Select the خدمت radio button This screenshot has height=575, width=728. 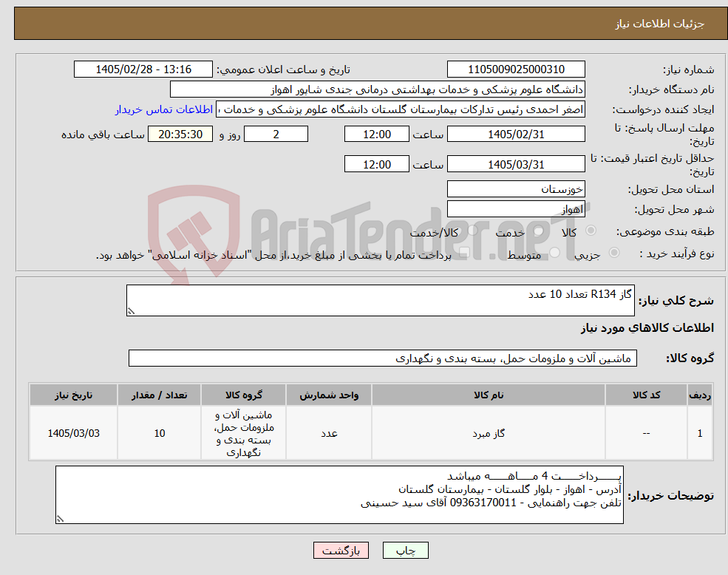click(x=539, y=231)
